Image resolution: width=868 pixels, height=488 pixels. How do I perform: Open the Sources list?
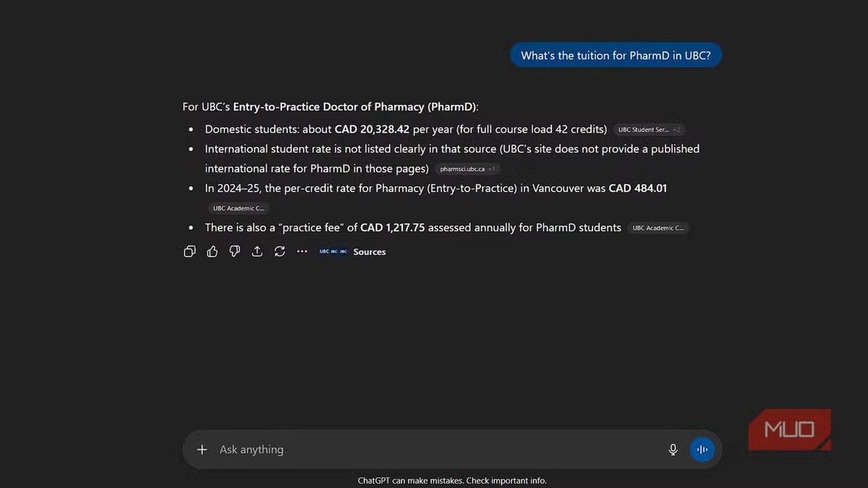click(353, 252)
